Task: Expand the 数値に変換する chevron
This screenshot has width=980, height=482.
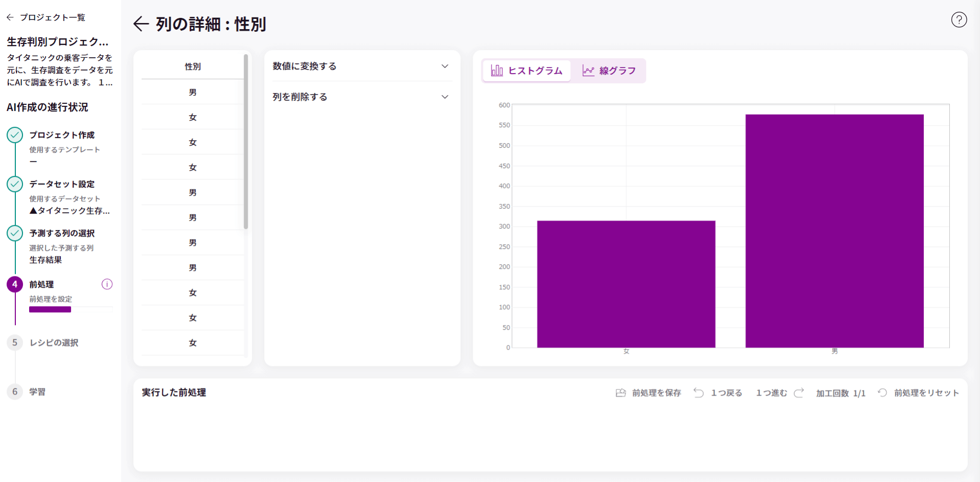Action: point(445,66)
